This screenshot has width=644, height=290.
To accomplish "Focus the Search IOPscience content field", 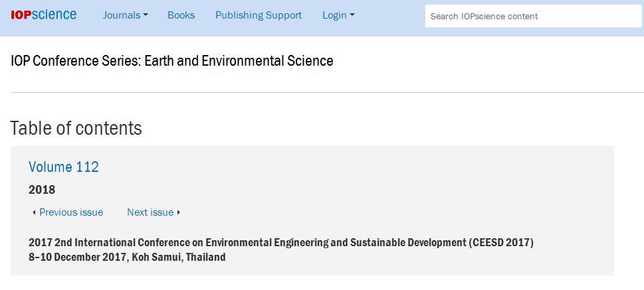I will (533, 17).
